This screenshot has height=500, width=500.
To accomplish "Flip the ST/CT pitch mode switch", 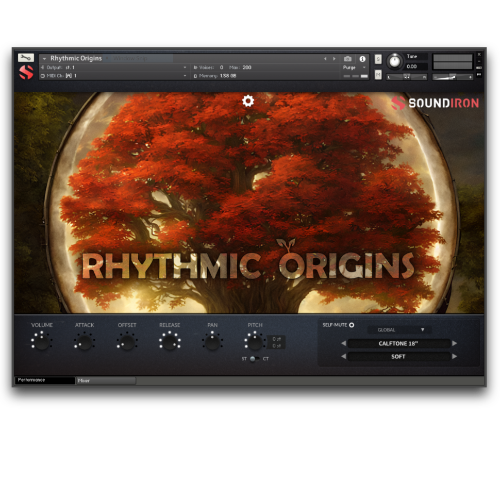I will pyautogui.click(x=255, y=359).
